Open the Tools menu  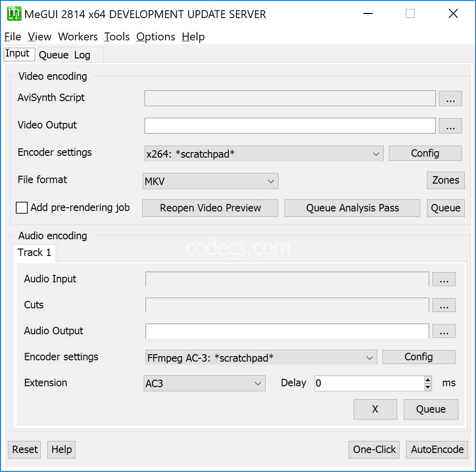117,37
